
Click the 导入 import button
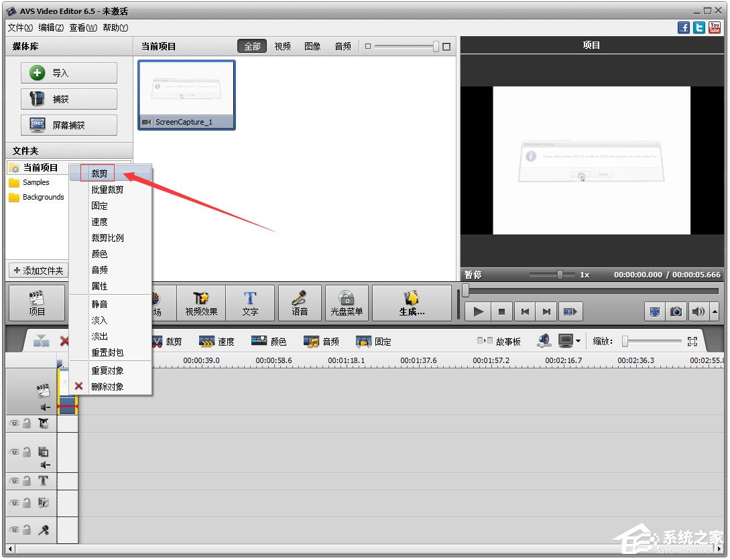tap(69, 73)
